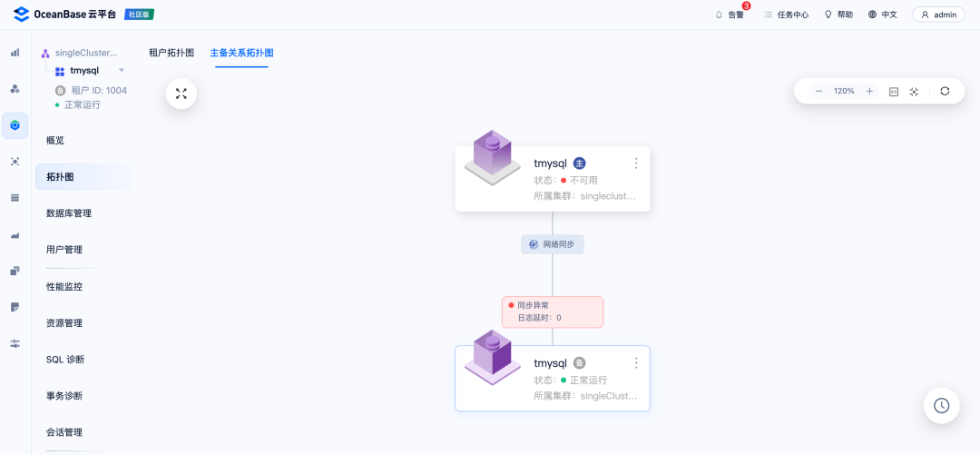Zoom out the topology with minus
This screenshot has width=980, height=455.
818,92
